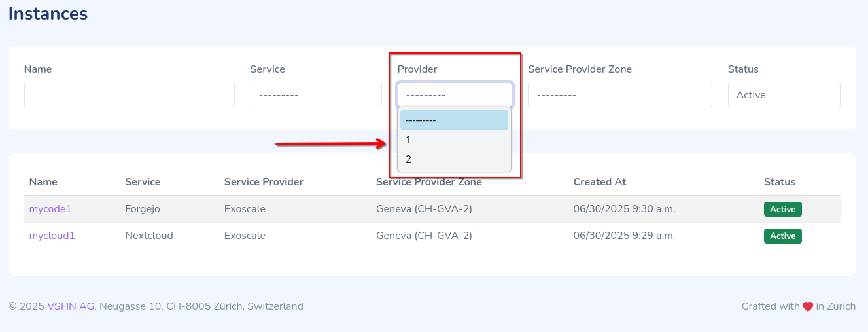Screen dimensions: 868x332
Task: Open the Service filter dropdown
Action: pos(316,95)
